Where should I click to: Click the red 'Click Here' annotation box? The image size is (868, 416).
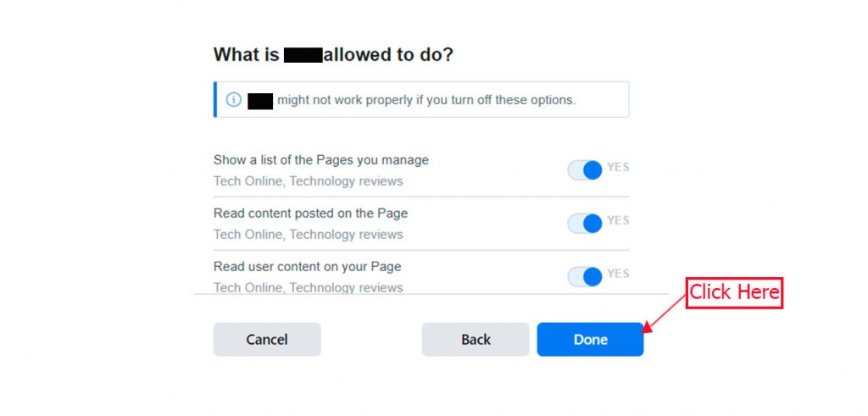734,292
